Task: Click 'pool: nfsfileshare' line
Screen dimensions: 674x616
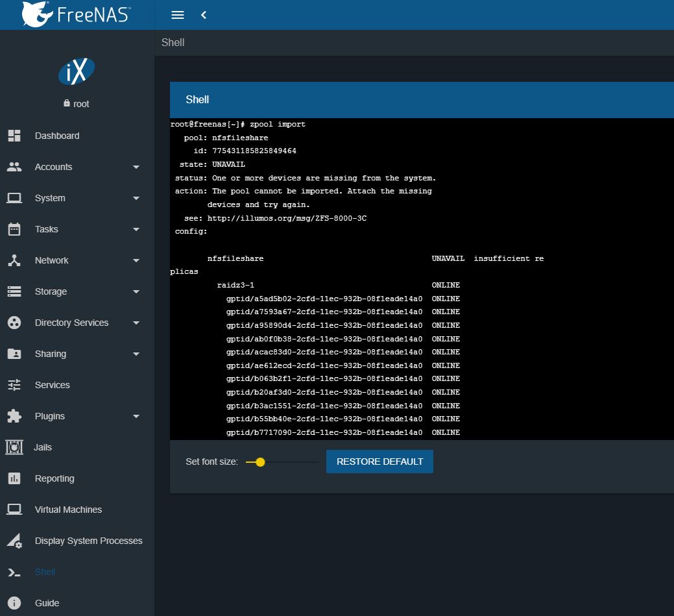Action: point(226,138)
